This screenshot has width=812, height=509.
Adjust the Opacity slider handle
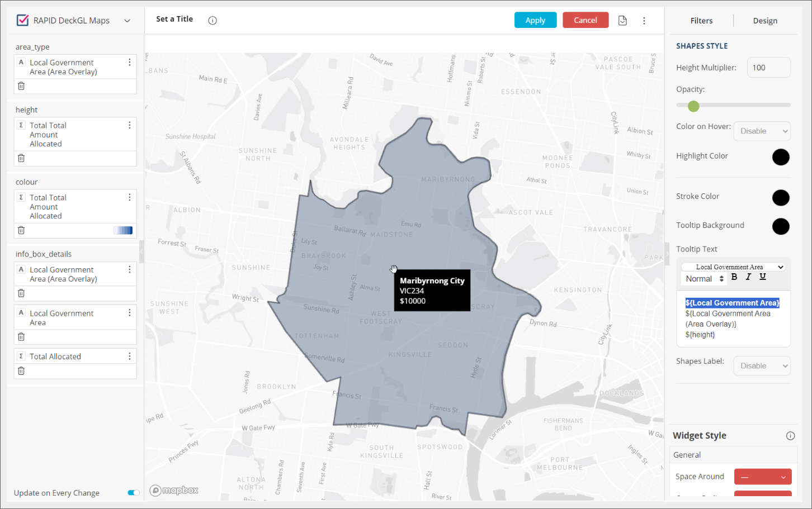pyautogui.click(x=693, y=106)
